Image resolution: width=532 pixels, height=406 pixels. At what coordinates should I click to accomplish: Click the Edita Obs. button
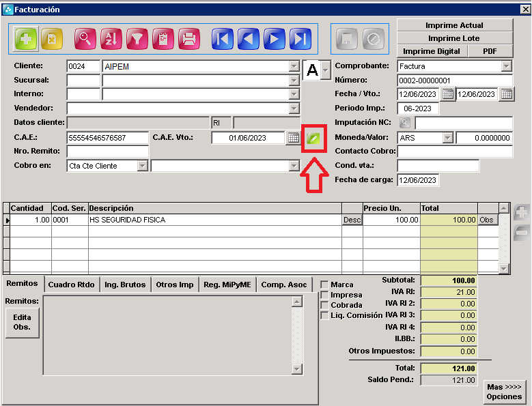[x=22, y=322]
